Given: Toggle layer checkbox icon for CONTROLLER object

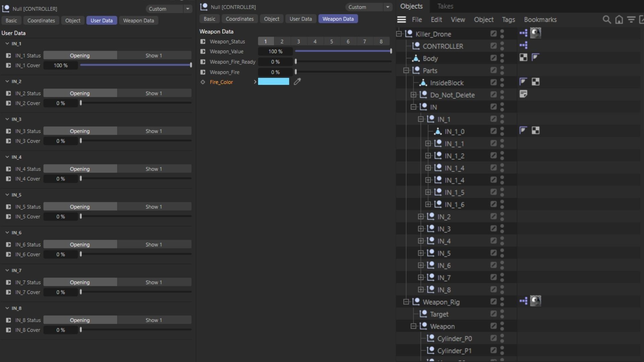Looking at the screenshot, I should 493,46.
